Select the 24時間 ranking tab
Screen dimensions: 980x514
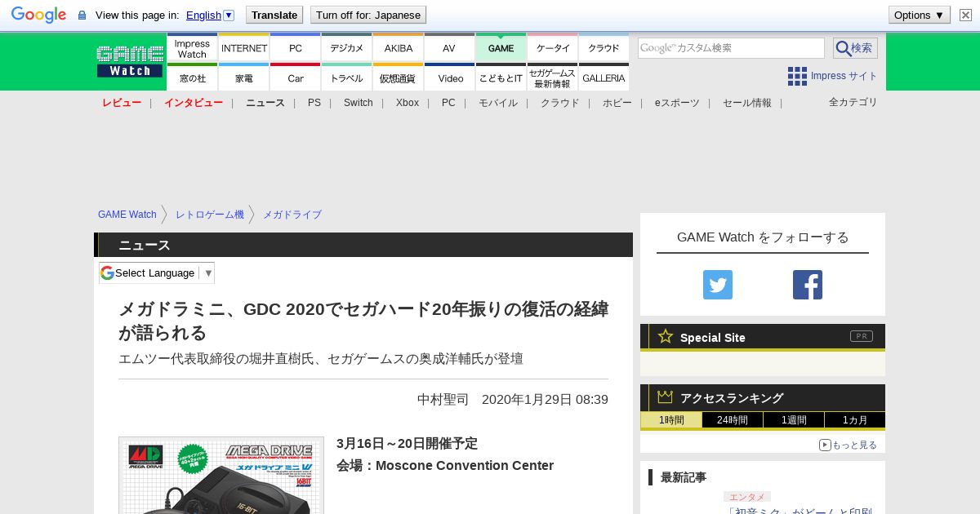[x=733, y=420]
